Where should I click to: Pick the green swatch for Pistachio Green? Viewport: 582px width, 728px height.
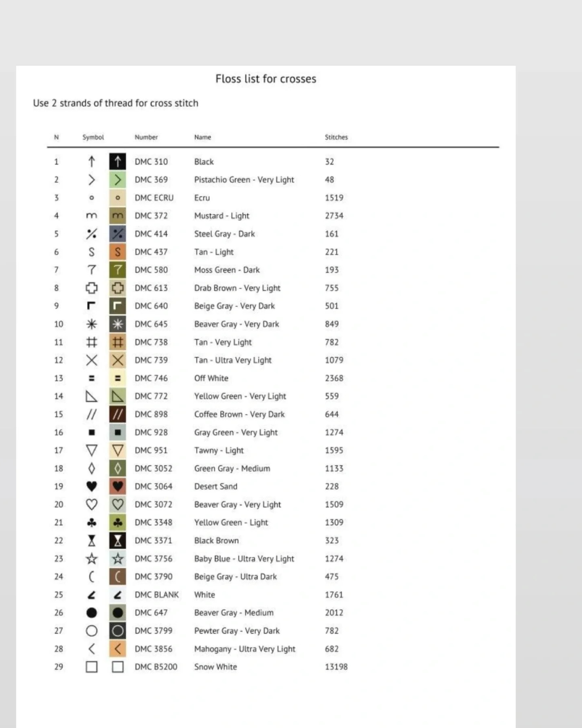click(x=118, y=180)
